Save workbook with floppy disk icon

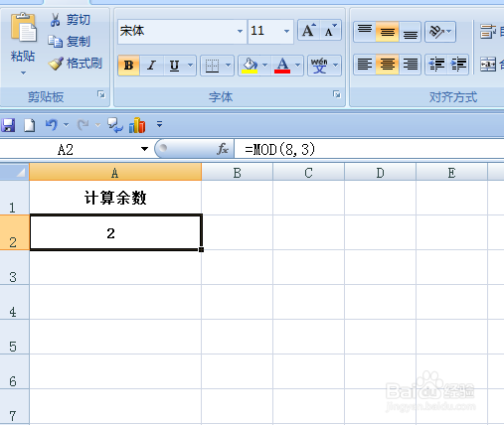pos(8,125)
